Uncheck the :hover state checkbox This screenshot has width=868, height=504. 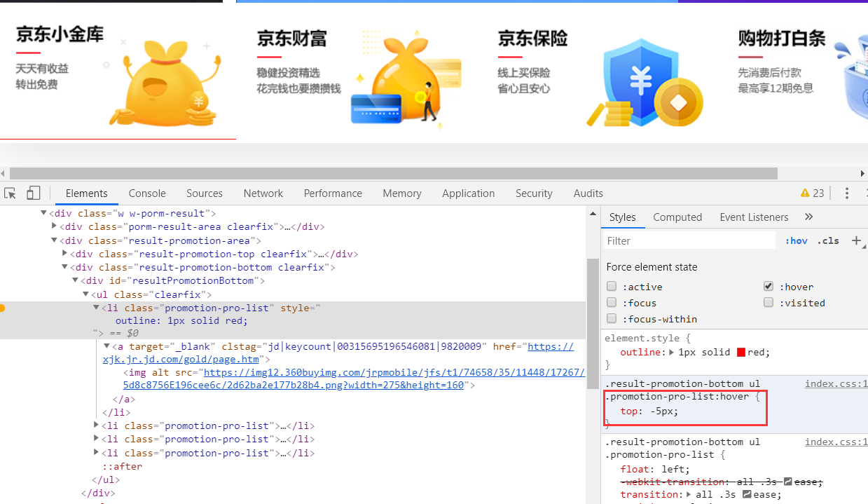click(x=769, y=287)
